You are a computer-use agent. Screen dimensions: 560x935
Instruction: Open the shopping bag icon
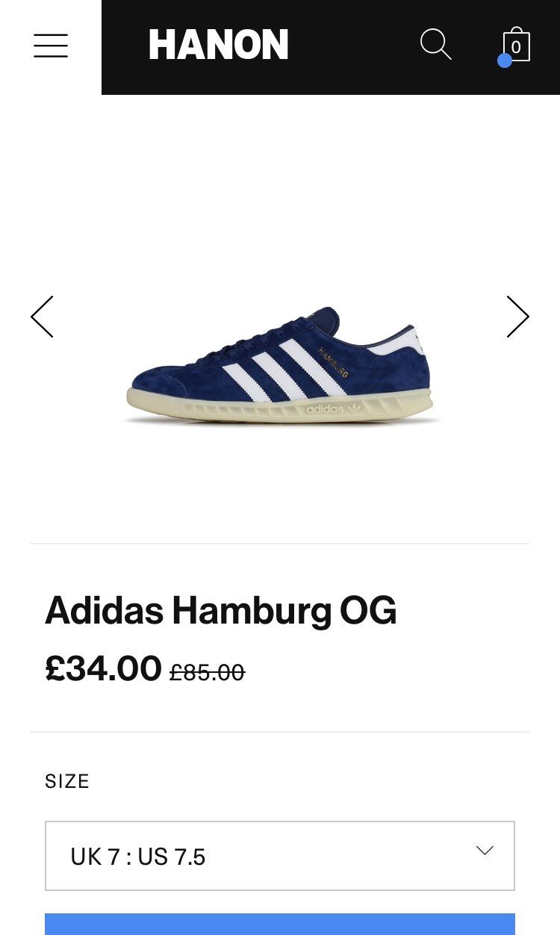516,45
